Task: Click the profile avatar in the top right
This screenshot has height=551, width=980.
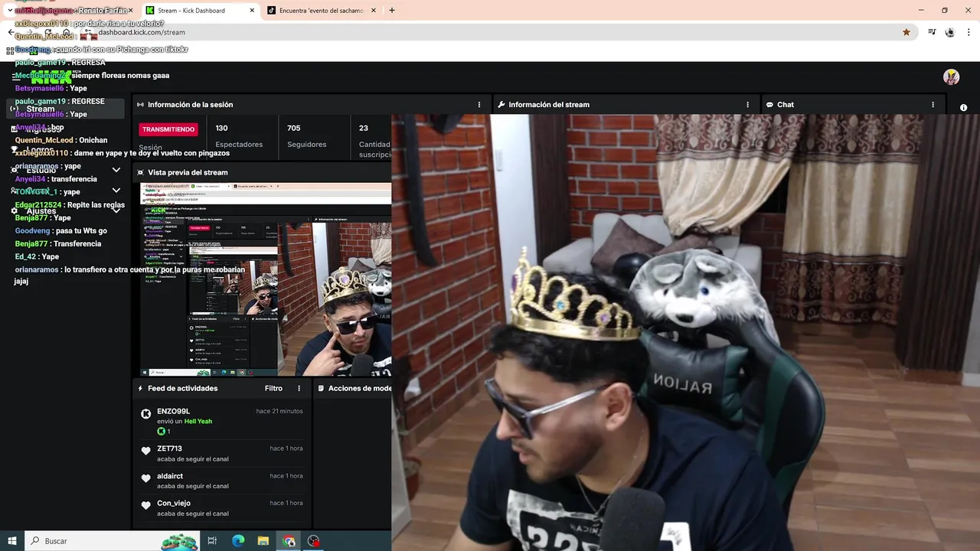Action: (951, 77)
